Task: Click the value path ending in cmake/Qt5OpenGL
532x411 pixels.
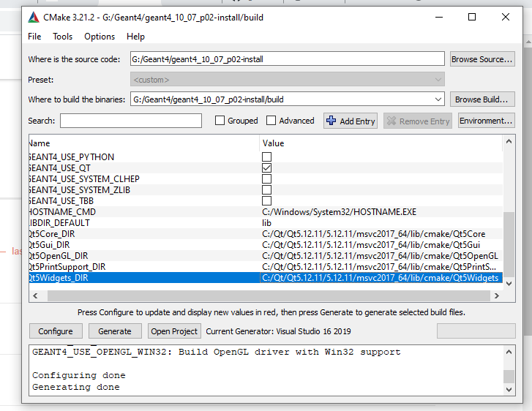Action: pos(380,256)
